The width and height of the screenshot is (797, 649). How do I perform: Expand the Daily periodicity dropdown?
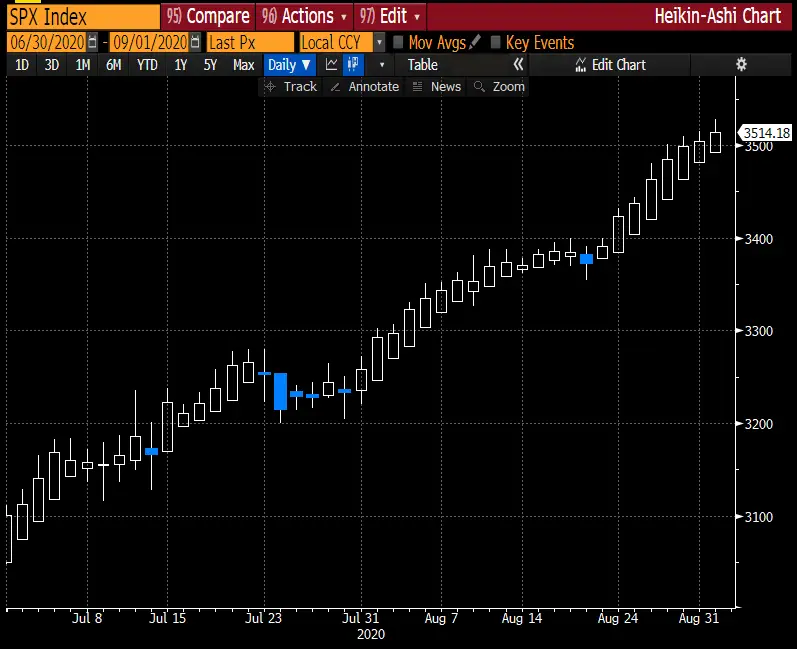290,65
